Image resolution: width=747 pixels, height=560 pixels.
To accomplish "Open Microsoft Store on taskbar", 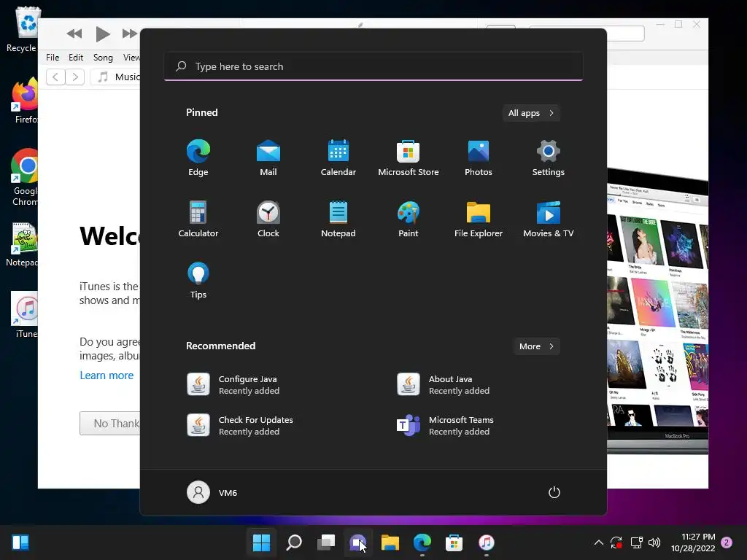I will [454, 542].
